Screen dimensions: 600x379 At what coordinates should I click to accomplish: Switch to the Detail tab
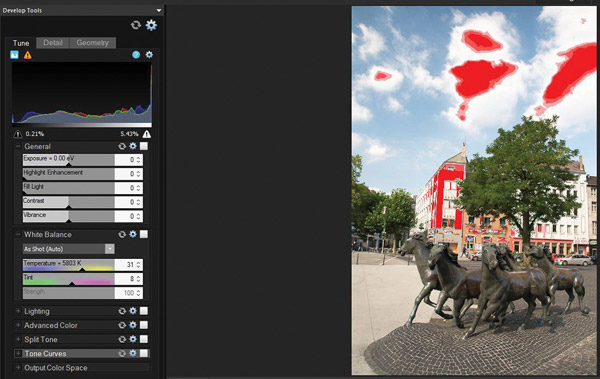53,43
